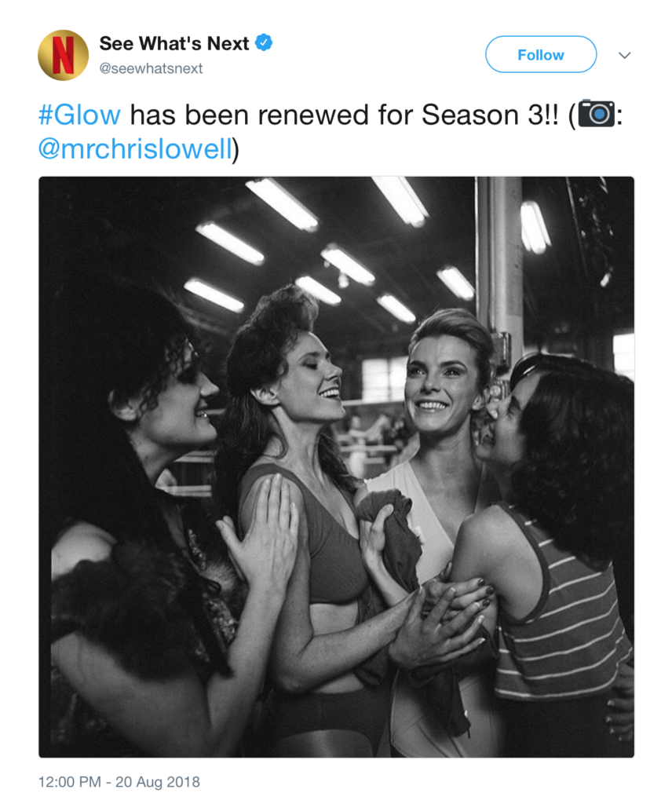Click the @seewhatsnext handle
This screenshot has width=672, height=804.
[151, 68]
